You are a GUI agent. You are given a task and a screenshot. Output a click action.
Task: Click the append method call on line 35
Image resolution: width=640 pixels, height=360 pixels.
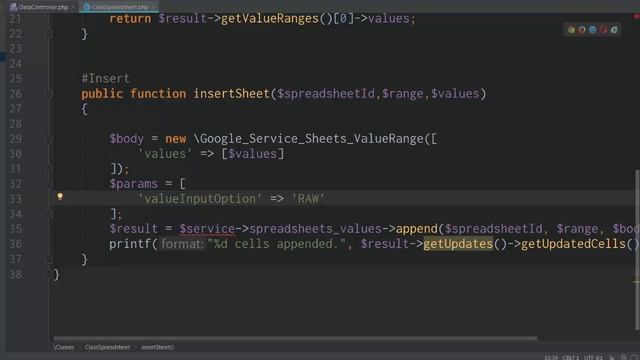(x=416, y=229)
